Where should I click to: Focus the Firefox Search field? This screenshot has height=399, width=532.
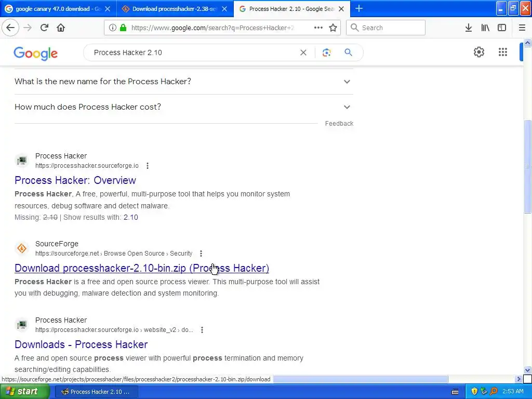pos(386,28)
